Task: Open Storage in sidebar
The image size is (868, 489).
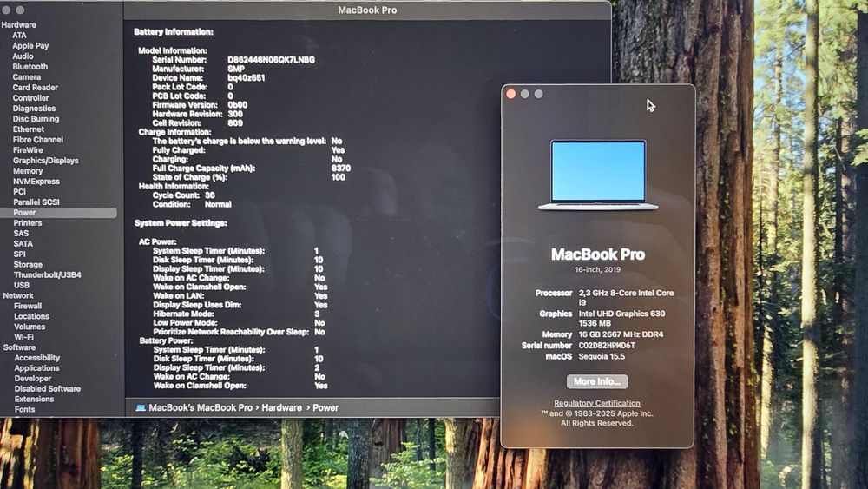Action: (x=29, y=265)
